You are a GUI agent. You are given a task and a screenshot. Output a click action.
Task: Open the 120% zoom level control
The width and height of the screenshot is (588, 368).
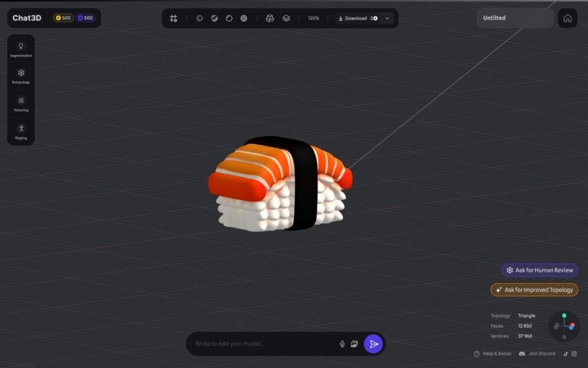(x=313, y=18)
